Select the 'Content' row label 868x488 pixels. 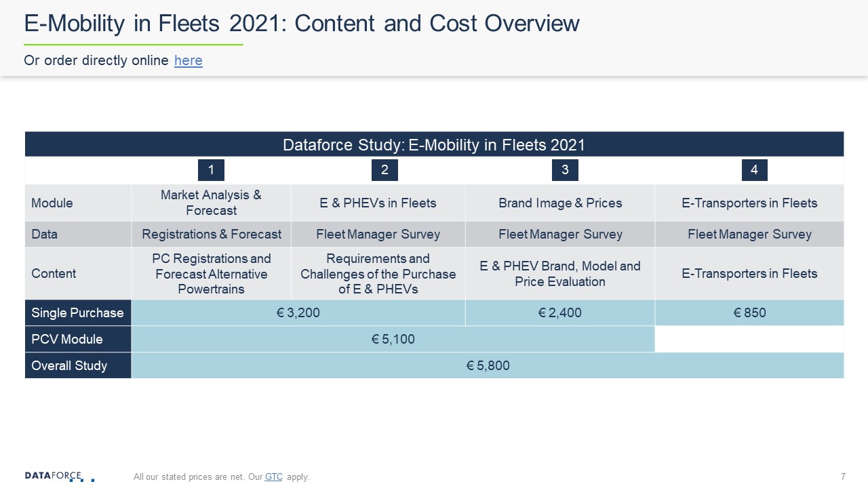pyautogui.click(x=78, y=273)
